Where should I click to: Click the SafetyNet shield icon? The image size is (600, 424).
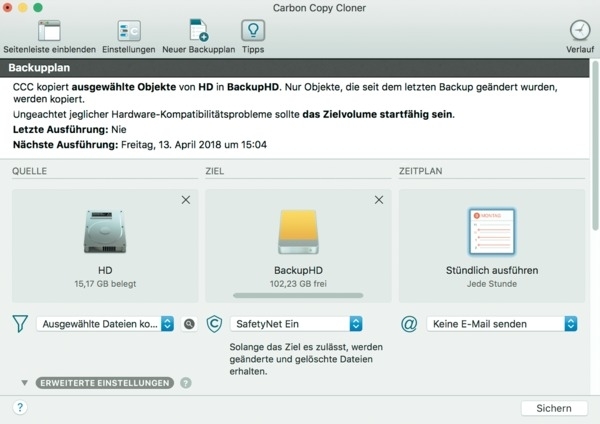[214, 324]
